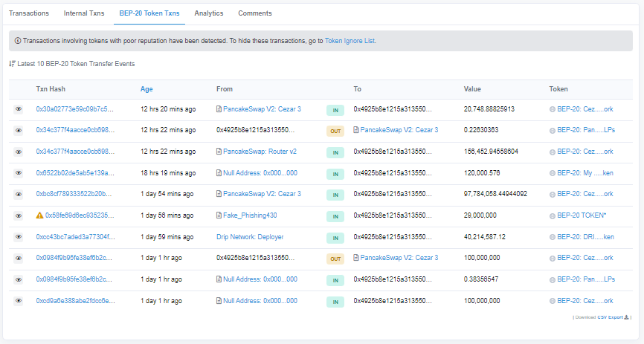Click contract file icon beside PancakeSwap: Router v2
Viewport: 644px width, 344px height.
219,152
